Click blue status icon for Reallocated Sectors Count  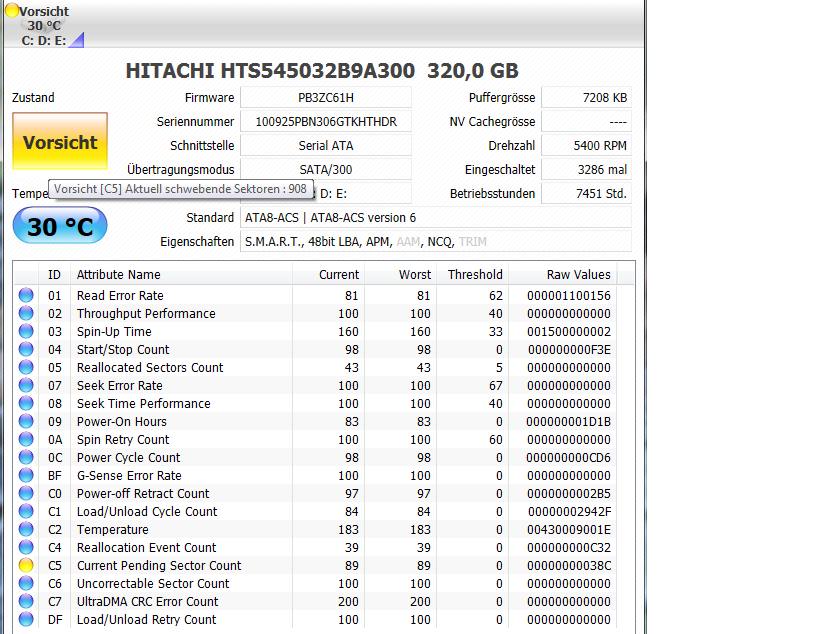click(x=26, y=367)
